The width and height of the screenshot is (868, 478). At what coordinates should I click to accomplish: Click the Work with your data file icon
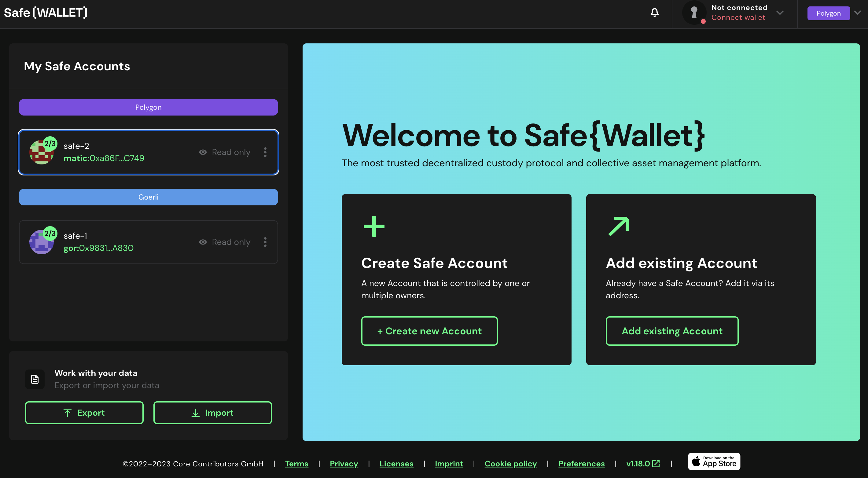[x=35, y=379]
